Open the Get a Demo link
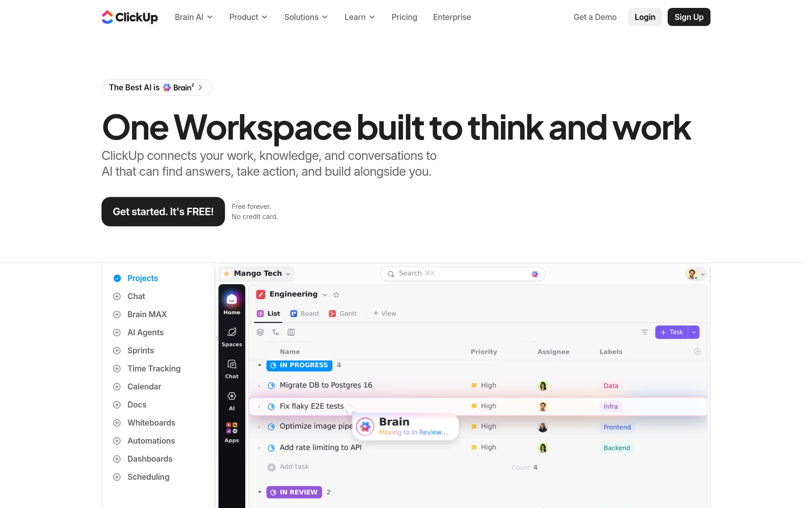Viewport: 812px width, 508px height. [x=595, y=17]
